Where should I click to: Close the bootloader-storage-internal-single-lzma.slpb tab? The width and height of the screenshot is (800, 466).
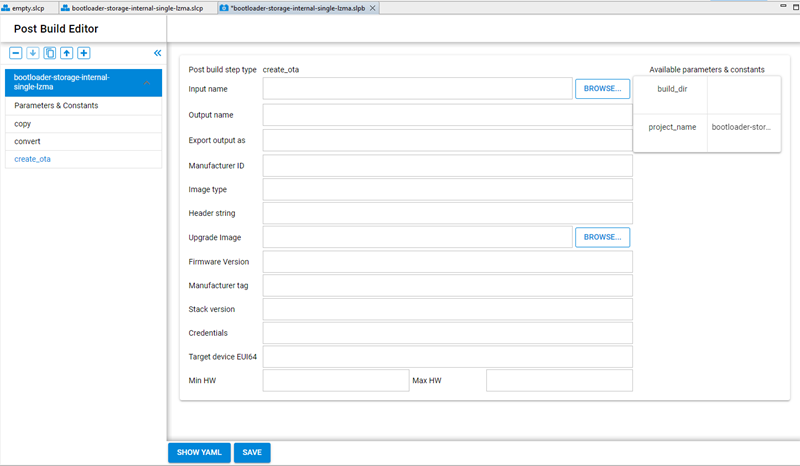coord(373,7)
